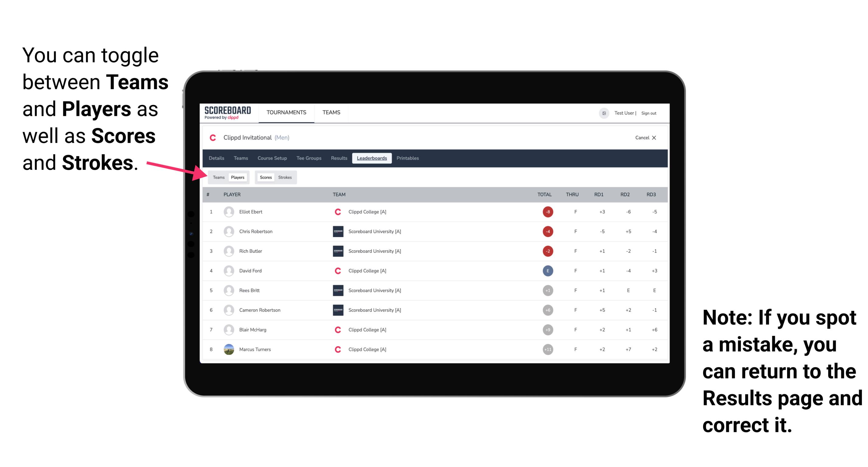This screenshot has width=868, height=467.
Task: Select the Leaderboards tab
Action: click(x=372, y=158)
